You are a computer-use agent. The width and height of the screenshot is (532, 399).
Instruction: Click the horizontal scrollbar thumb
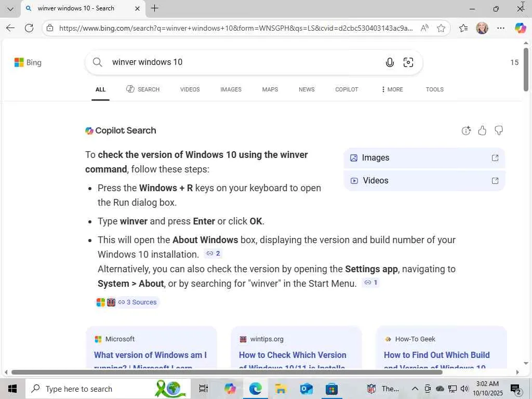(227, 372)
